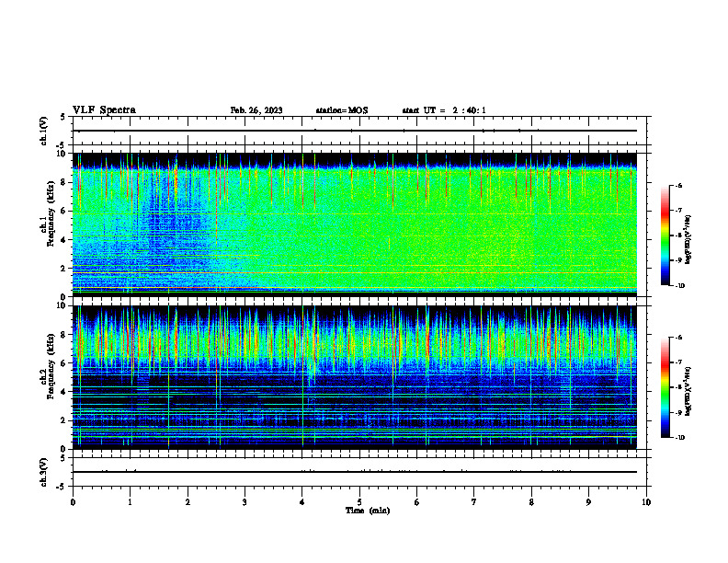The width and height of the screenshot is (728, 563).
Task: Click time axis tick label 9
Action: (x=588, y=502)
